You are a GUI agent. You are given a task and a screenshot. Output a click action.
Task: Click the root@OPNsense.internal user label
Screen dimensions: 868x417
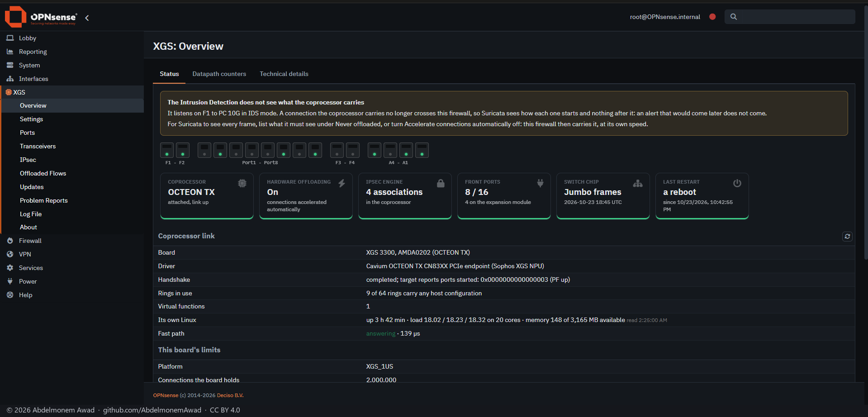tap(665, 17)
